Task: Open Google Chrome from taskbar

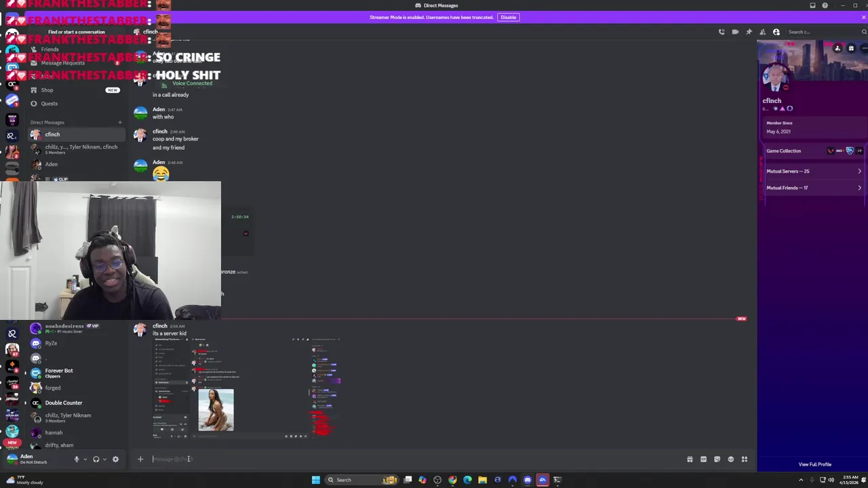Action: [x=452, y=480]
